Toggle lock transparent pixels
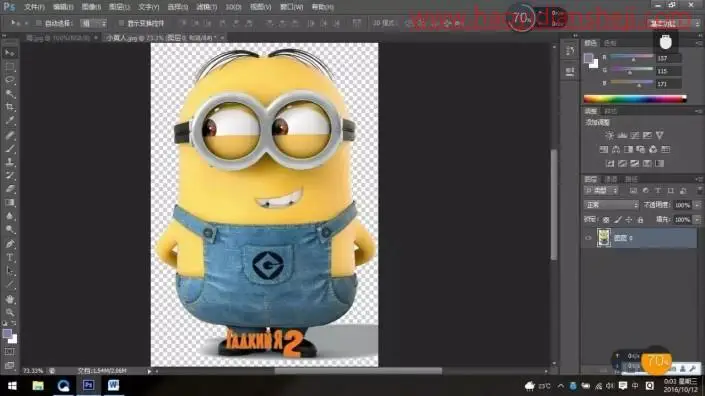The width and height of the screenshot is (705, 396). 606,219
